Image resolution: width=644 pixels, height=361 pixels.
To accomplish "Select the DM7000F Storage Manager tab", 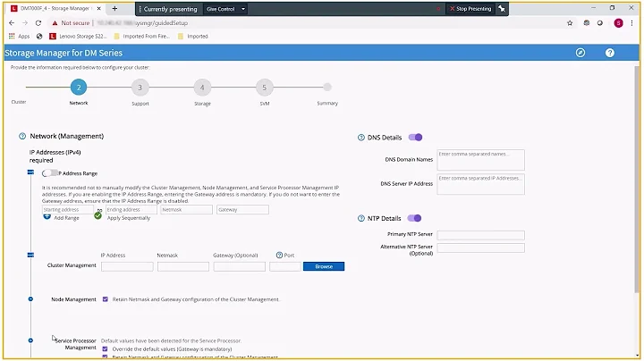I will coord(55,8).
